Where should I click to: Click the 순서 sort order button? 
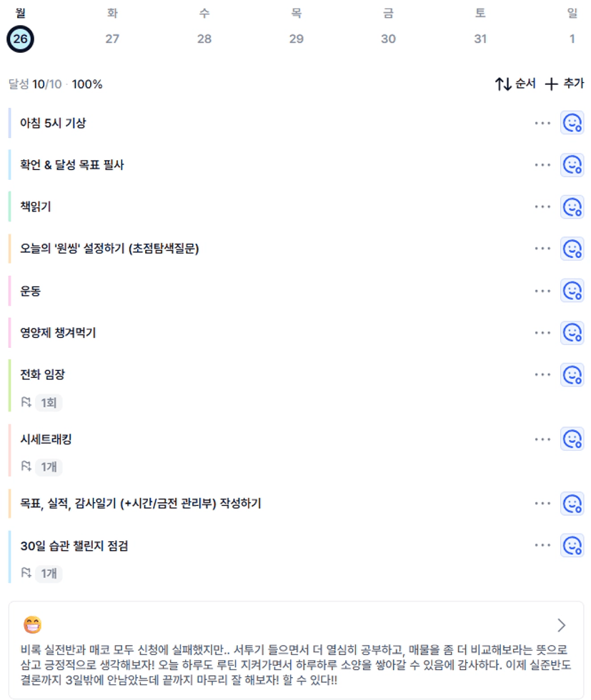[515, 84]
